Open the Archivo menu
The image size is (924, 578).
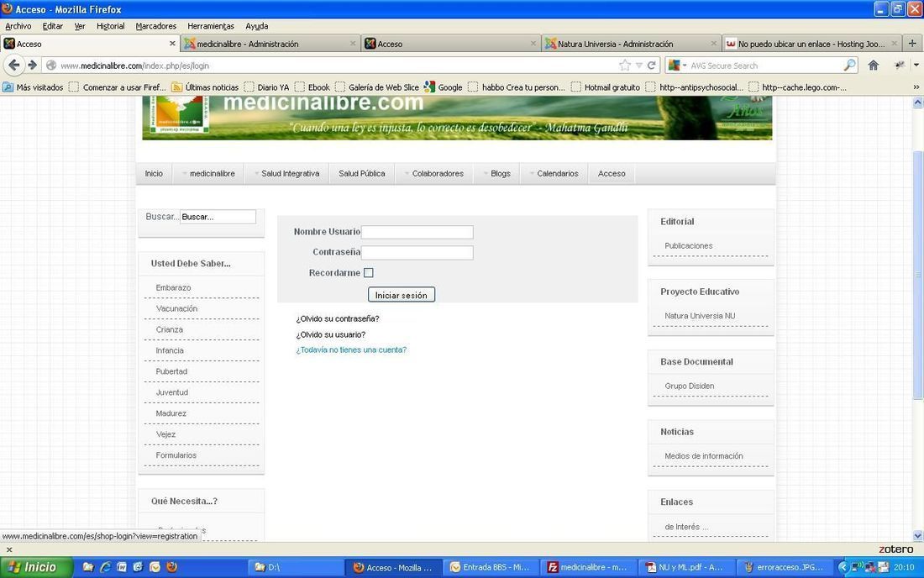pyautogui.click(x=18, y=26)
